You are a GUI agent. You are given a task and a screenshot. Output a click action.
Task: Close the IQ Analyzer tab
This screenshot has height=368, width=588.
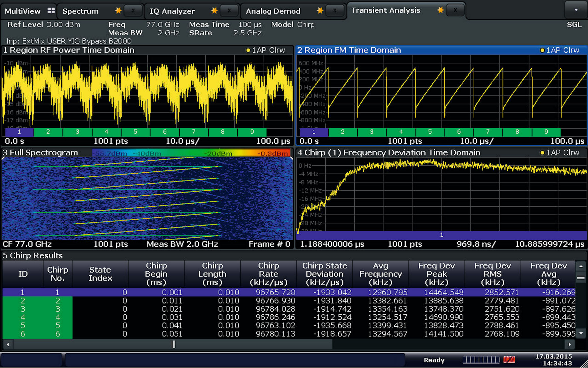tap(229, 10)
